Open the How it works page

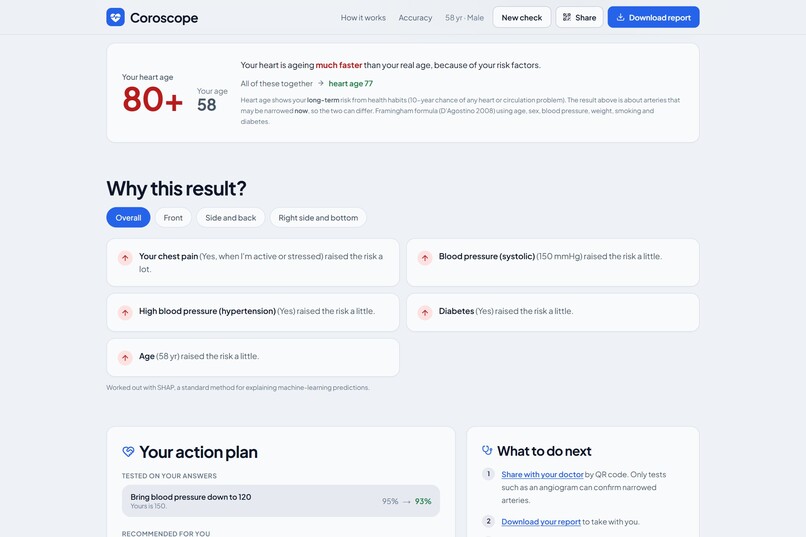363,17
